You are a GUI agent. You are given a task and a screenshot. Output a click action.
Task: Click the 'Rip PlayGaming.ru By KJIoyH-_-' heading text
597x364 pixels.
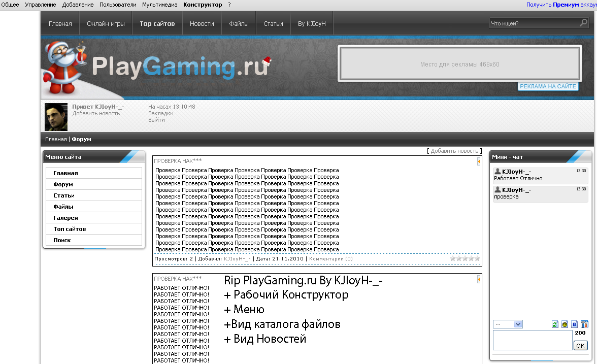pyautogui.click(x=303, y=281)
